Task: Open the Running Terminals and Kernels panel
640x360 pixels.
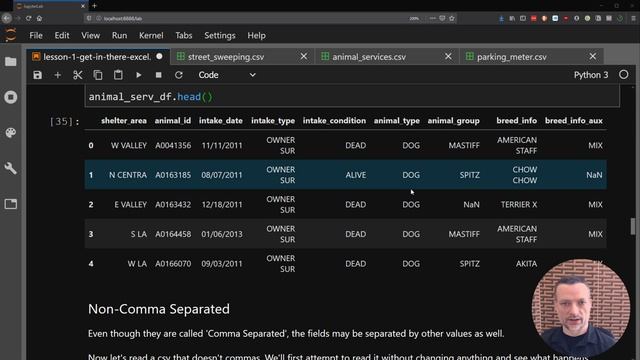Action: (11, 97)
